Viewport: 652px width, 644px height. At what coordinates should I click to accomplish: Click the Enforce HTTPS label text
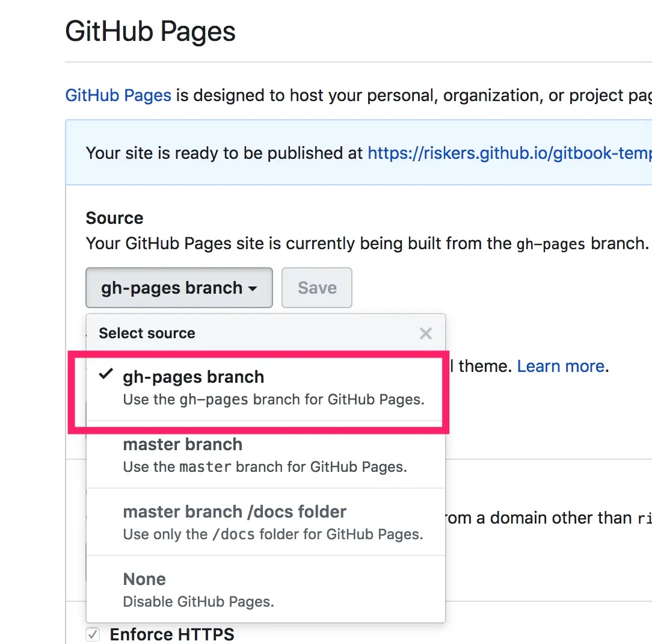tap(172, 635)
